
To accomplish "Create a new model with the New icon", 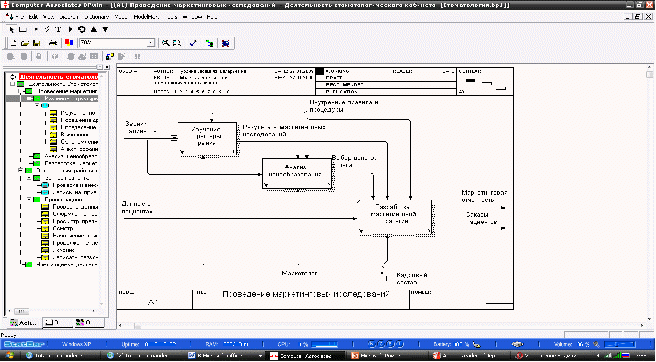I will coord(14,43).
